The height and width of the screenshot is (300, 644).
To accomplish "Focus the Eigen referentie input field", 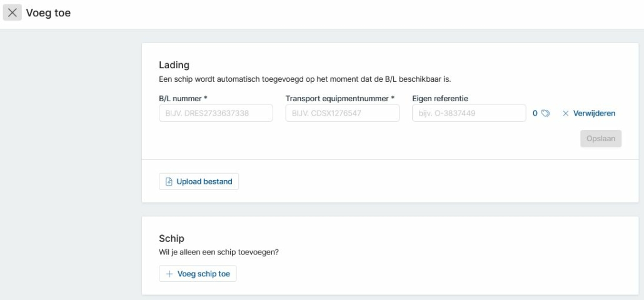I will (469, 113).
